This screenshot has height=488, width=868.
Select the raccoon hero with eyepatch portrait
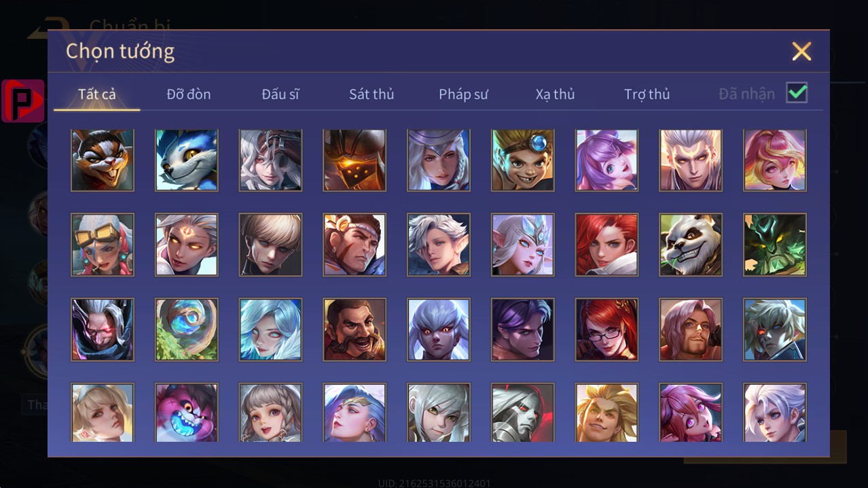coord(103,160)
